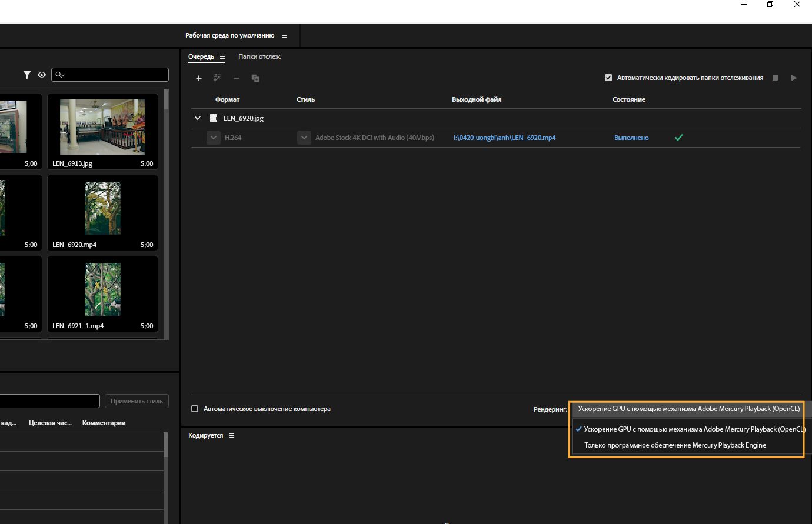Select the LEN_6920.mp4 thumbnail
Viewport: 812px width, 524px height.
click(102, 213)
